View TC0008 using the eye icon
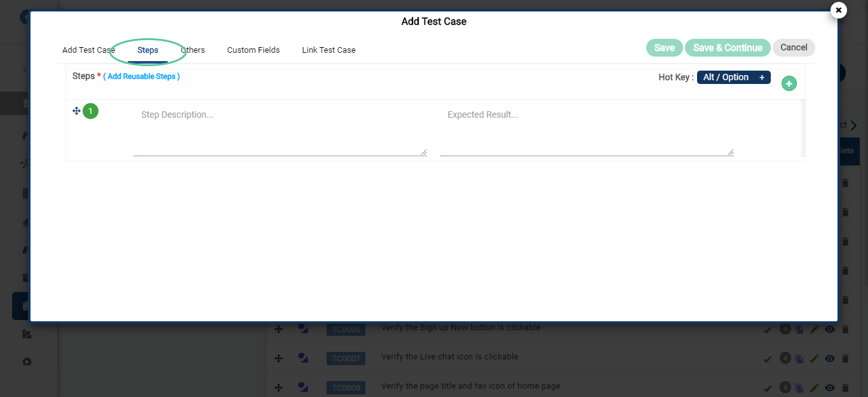 830,387
